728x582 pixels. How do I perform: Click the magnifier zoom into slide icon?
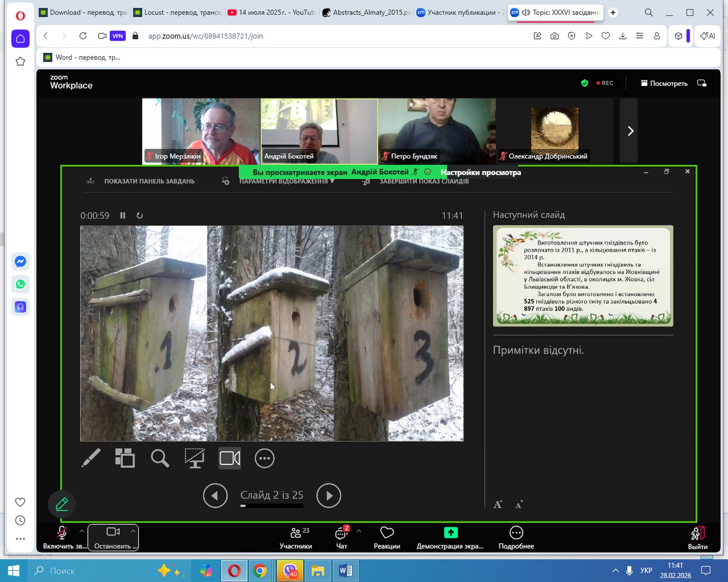pos(160,458)
